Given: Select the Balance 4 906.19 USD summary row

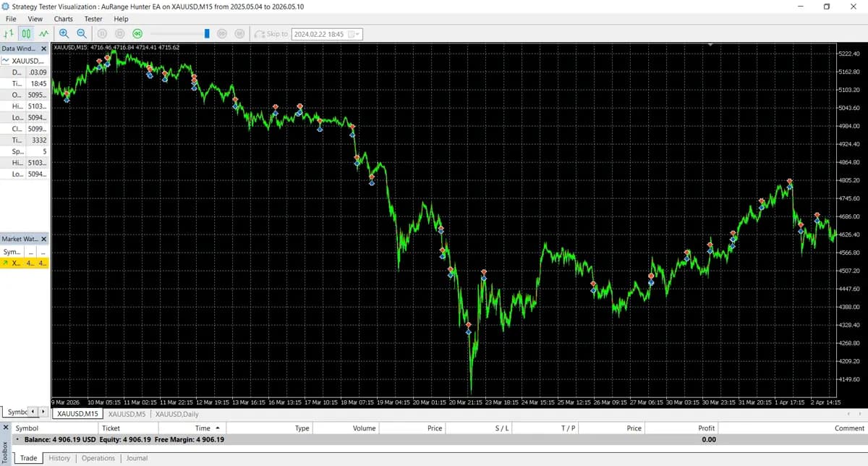Looking at the screenshot, I should click(x=441, y=439).
